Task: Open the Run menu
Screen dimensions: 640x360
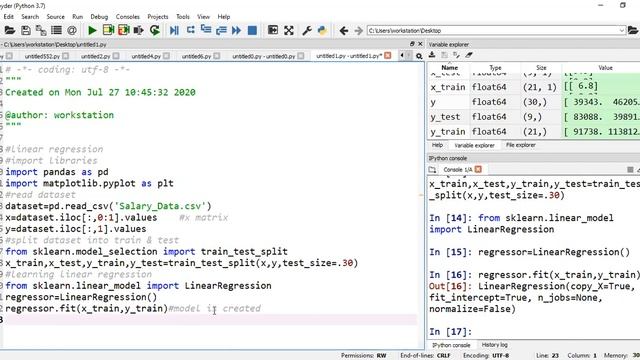Action: pyautogui.click(x=78, y=17)
